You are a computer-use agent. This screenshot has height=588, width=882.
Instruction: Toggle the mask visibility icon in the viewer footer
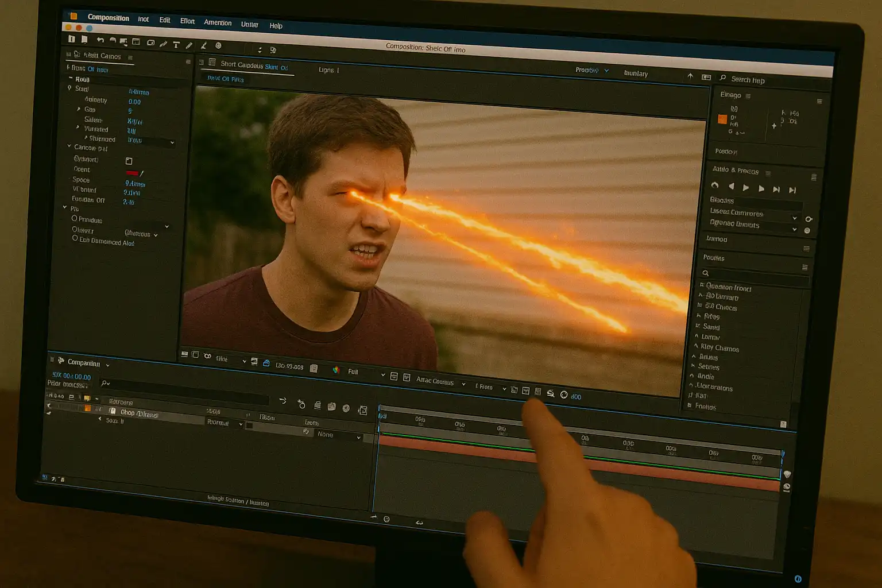click(207, 356)
